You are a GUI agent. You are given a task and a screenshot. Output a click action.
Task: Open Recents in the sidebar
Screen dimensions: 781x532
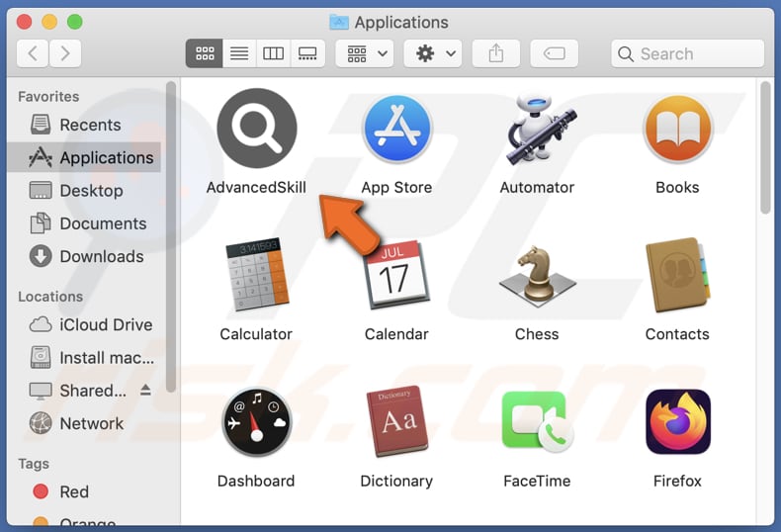coord(84,125)
